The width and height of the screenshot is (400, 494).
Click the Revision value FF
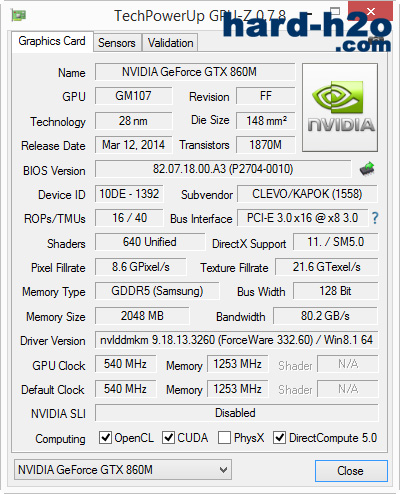pos(266,96)
